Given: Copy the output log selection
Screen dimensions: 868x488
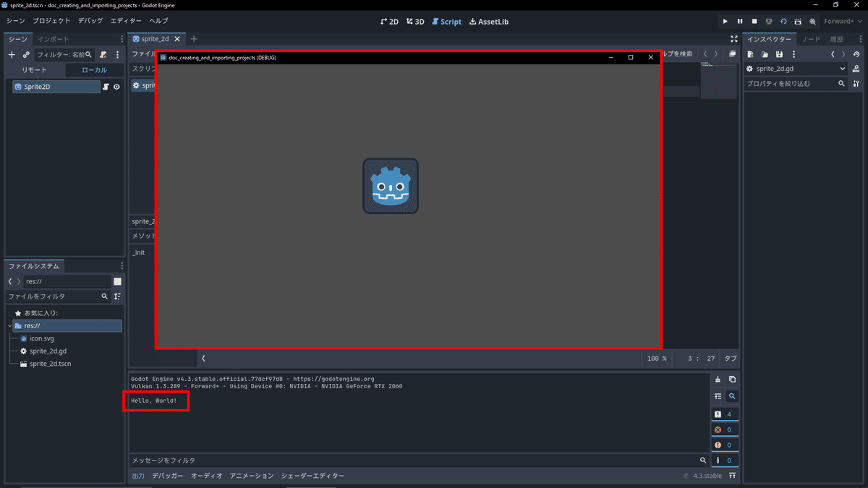Looking at the screenshot, I should (732, 380).
